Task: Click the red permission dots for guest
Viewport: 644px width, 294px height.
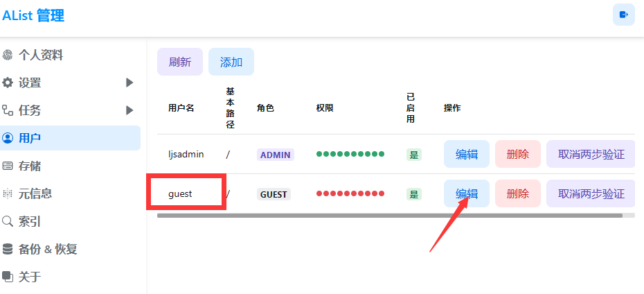Action: (x=350, y=193)
